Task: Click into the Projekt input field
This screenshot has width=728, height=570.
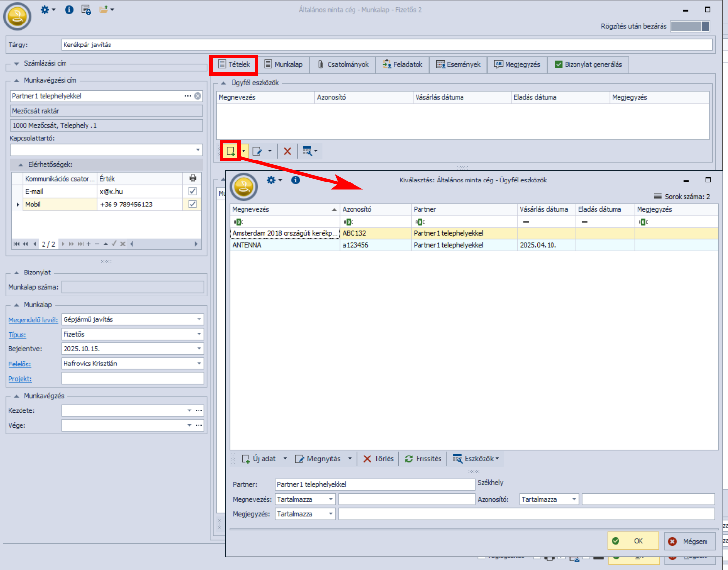Action: tap(132, 378)
